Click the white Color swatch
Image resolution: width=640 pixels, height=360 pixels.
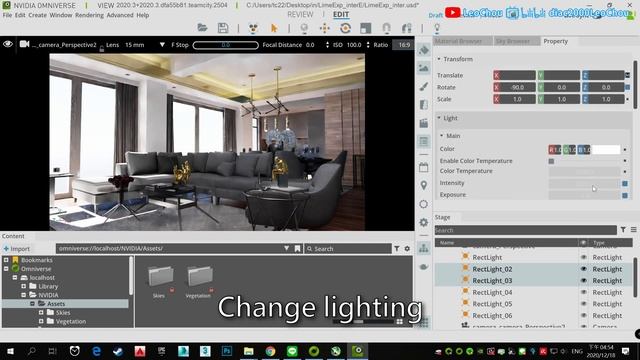(x=606, y=149)
